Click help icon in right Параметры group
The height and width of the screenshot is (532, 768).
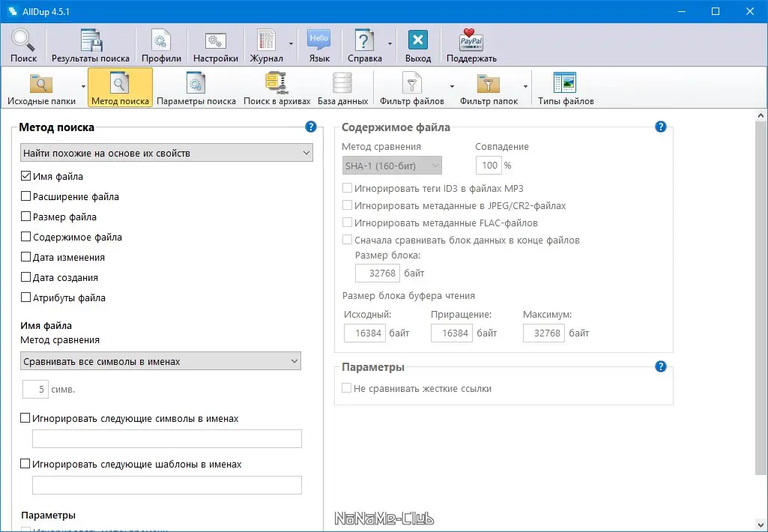coord(660,366)
